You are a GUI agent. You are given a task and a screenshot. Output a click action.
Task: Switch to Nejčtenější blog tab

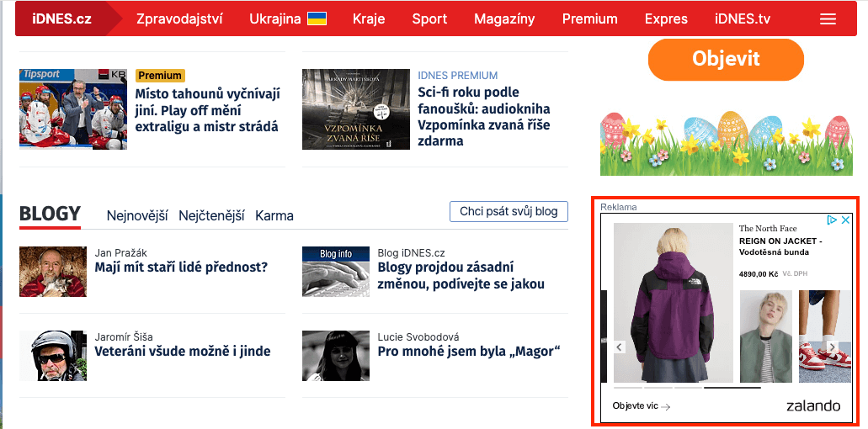(x=211, y=215)
